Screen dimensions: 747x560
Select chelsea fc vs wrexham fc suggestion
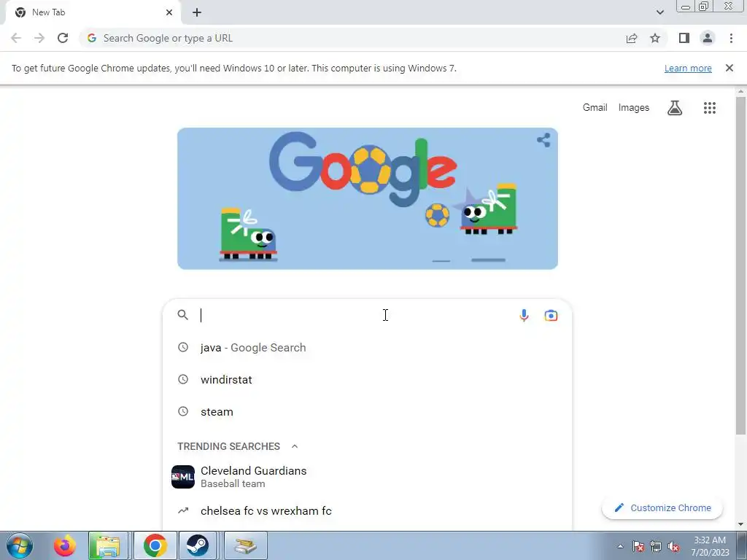[367, 511]
